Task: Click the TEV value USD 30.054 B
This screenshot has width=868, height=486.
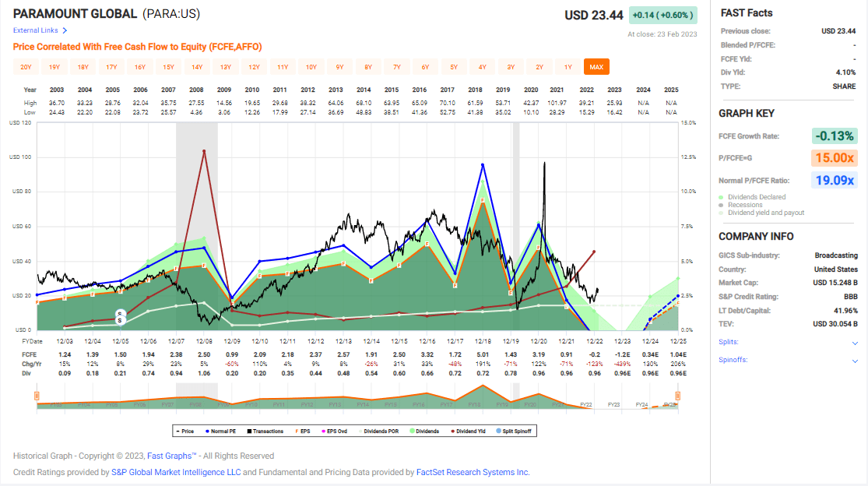Action: point(835,324)
